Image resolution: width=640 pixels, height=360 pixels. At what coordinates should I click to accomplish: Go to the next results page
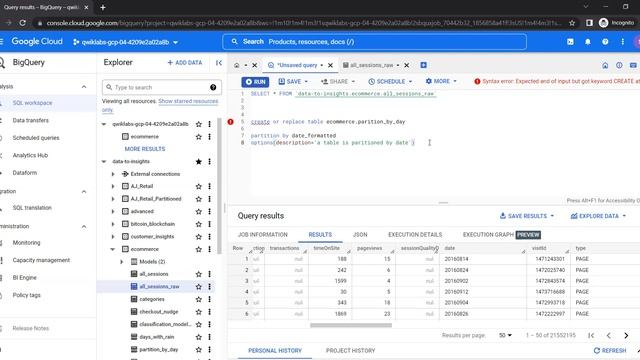click(626, 336)
